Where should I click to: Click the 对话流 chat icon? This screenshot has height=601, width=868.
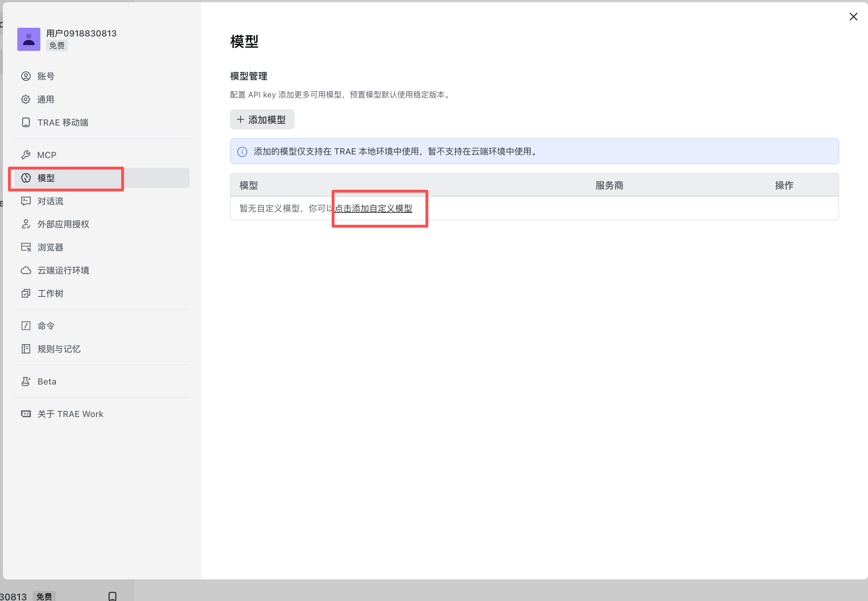point(26,201)
